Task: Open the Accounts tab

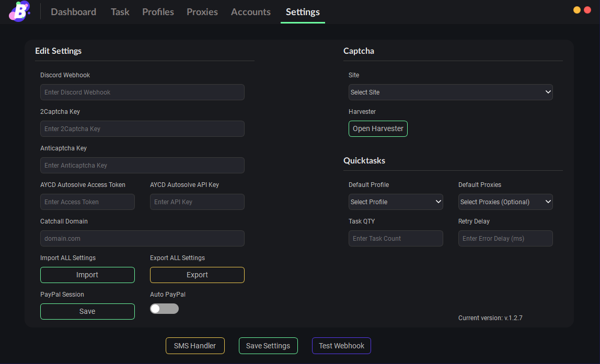Action: (x=251, y=11)
